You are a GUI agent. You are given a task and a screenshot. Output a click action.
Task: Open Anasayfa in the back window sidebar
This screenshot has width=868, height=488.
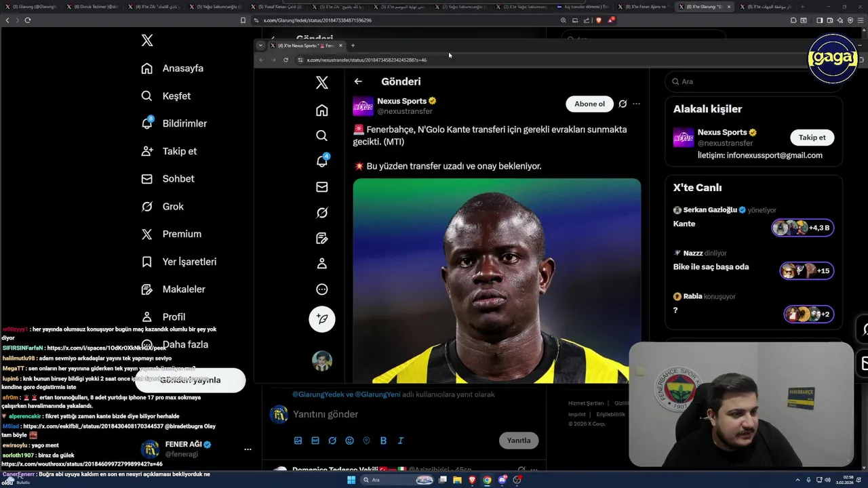coord(172,68)
